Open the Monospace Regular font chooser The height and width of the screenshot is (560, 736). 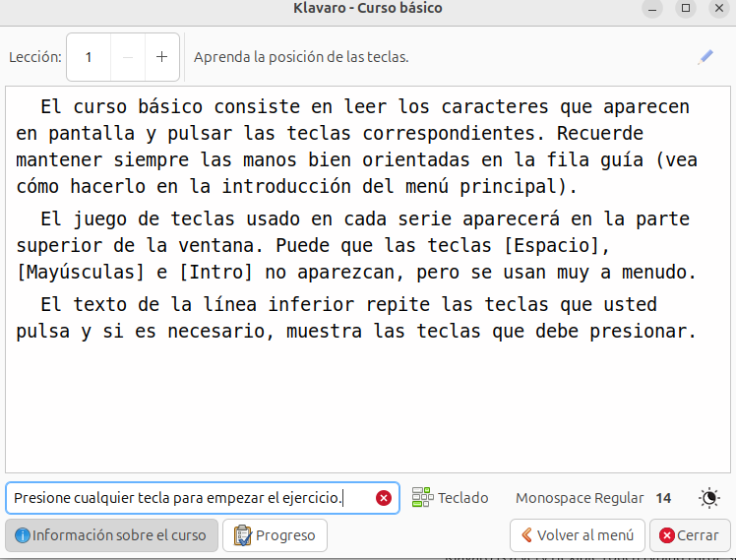(x=593, y=498)
